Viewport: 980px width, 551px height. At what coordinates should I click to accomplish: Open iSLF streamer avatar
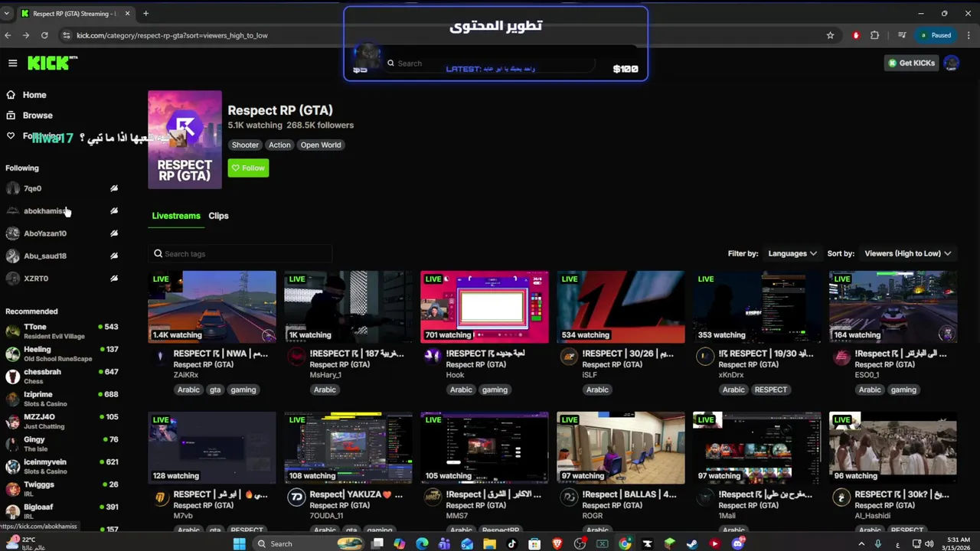point(568,357)
